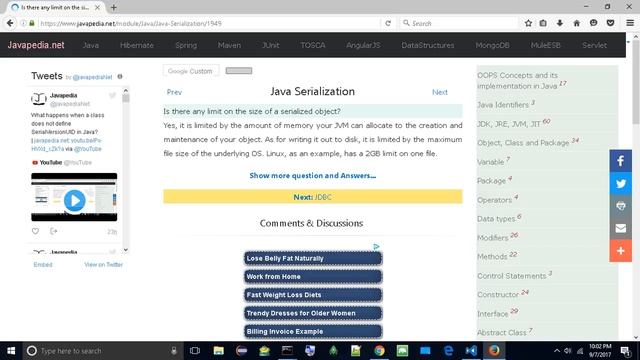
Task: Open the DataStructures navbar item
Action: pyautogui.click(x=428, y=45)
